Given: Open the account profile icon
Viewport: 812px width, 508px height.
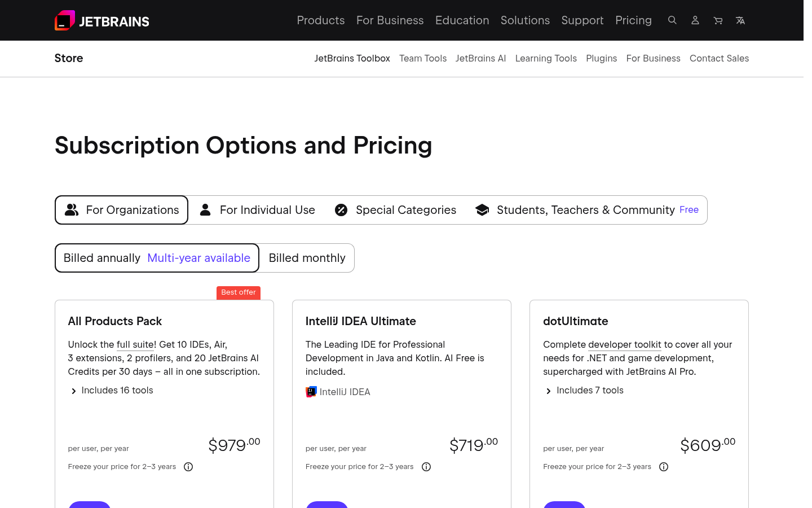Looking at the screenshot, I should pyautogui.click(x=695, y=20).
